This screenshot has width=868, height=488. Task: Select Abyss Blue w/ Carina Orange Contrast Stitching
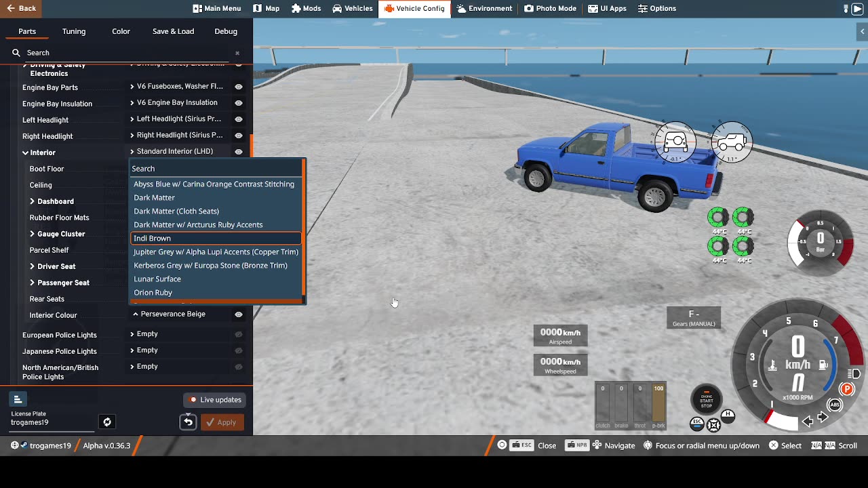(214, 184)
